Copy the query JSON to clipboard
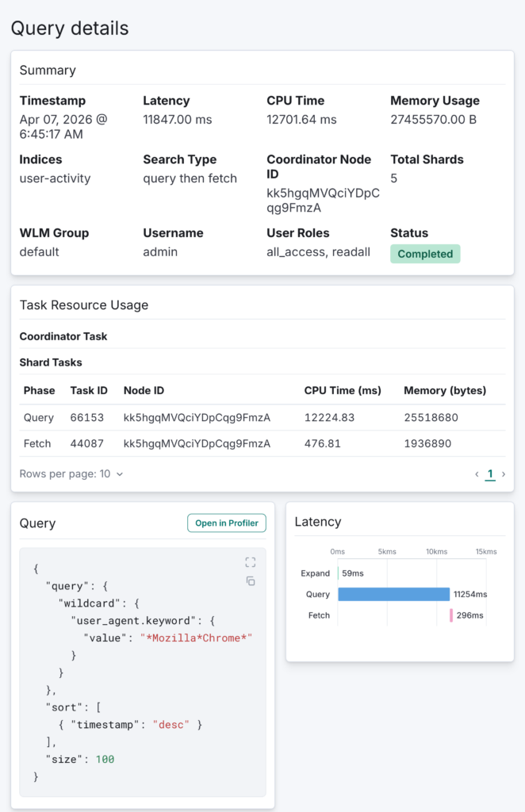Image resolution: width=525 pixels, height=812 pixels. [251, 581]
